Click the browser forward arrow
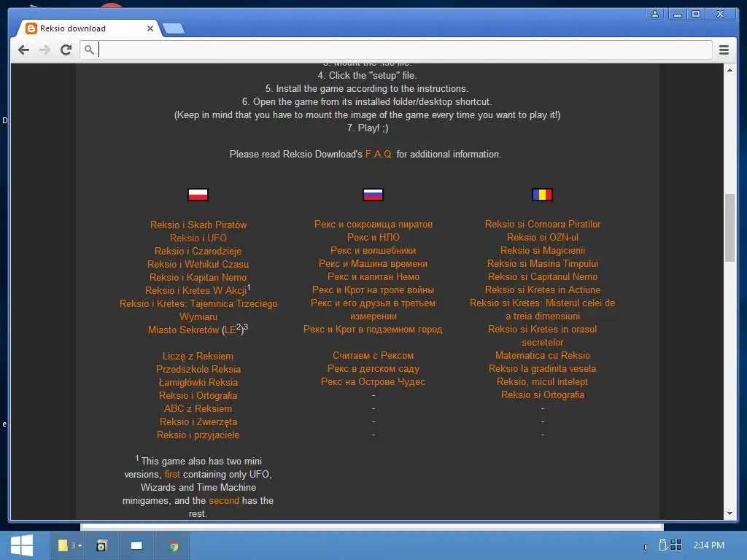The image size is (747, 560). coord(44,50)
